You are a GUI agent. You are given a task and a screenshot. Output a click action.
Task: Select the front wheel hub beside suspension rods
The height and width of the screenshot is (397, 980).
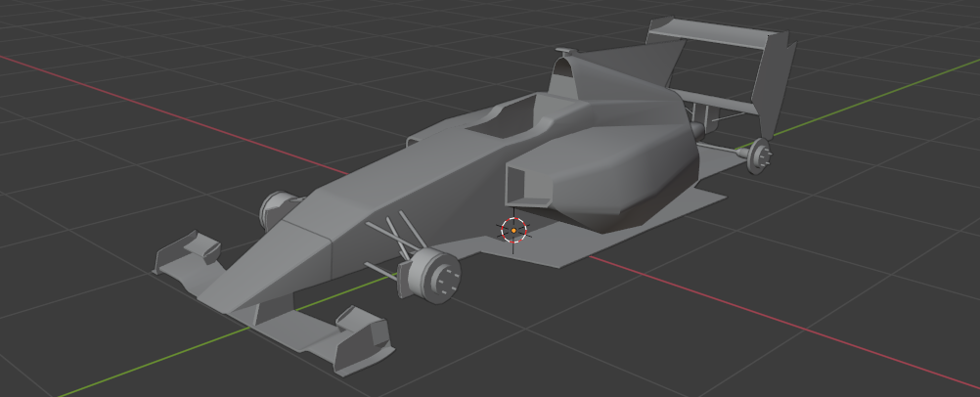pos(430,275)
